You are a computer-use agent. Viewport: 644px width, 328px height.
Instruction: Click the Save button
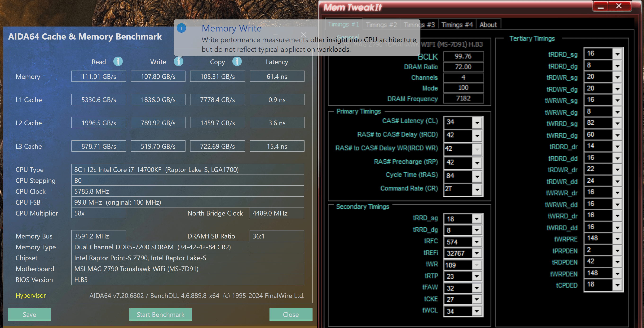(x=30, y=314)
